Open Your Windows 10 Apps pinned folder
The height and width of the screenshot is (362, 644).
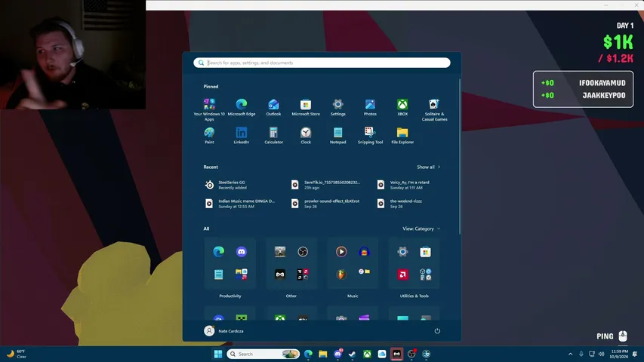pyautogui.click(x=209, y=109)
